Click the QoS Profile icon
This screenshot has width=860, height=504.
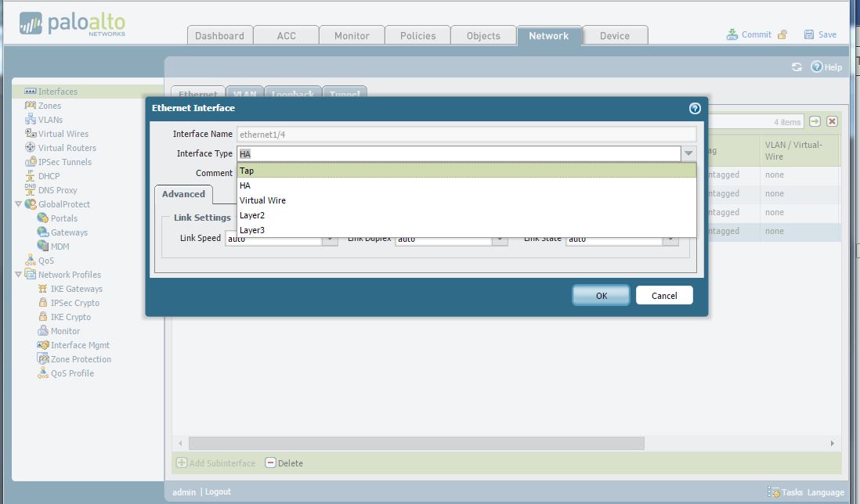point(43,373)
